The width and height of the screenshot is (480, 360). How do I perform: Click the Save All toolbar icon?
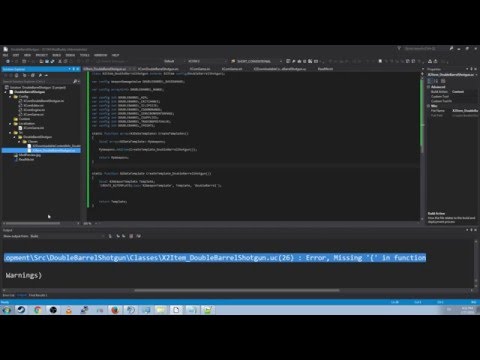coord(52,61)
